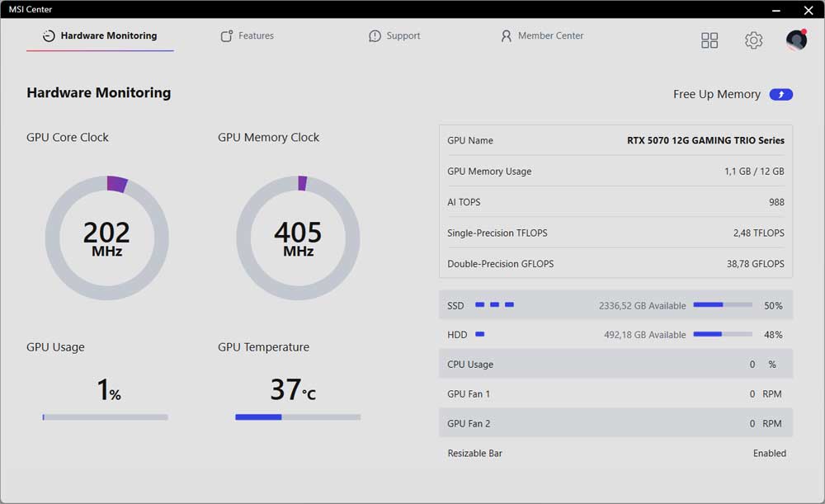The height and width of the screenshot is (504, 825).
Task: Open the Hardware Monitoring tab
Action: (x=100, y=35)
